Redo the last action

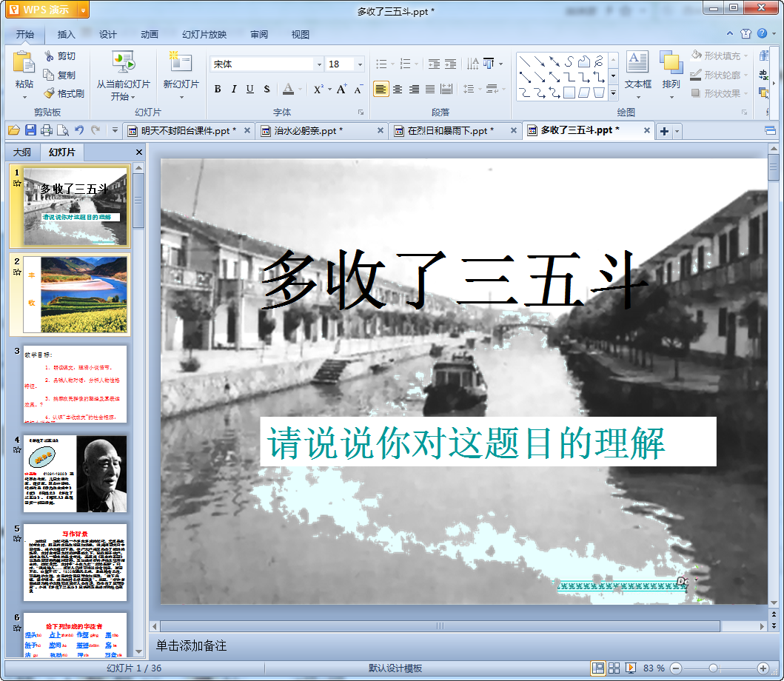coord(95,130)
